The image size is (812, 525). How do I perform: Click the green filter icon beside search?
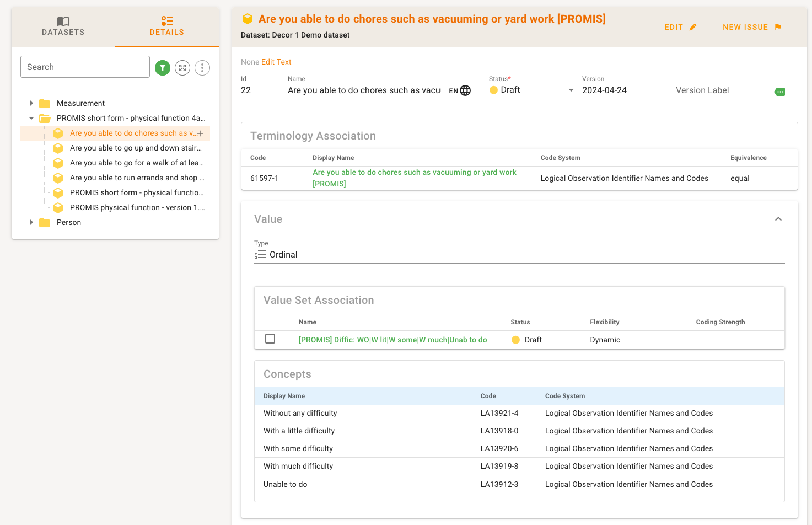[x=163, y=68]
